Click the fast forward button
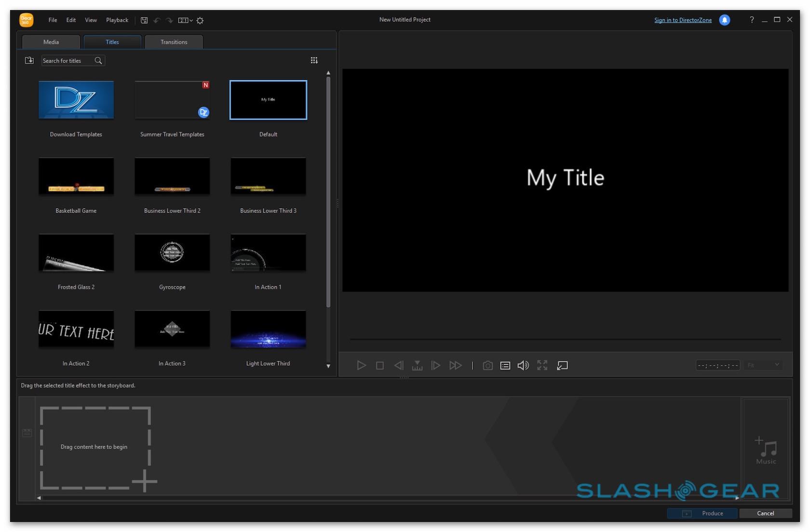 pos(455,366)
